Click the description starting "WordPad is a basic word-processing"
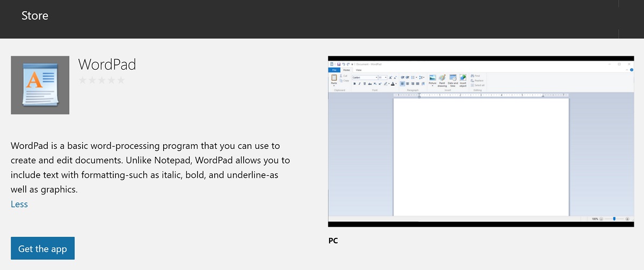This screenshot has height=270, width=644. pyautogui.click(x=150, y=168)
